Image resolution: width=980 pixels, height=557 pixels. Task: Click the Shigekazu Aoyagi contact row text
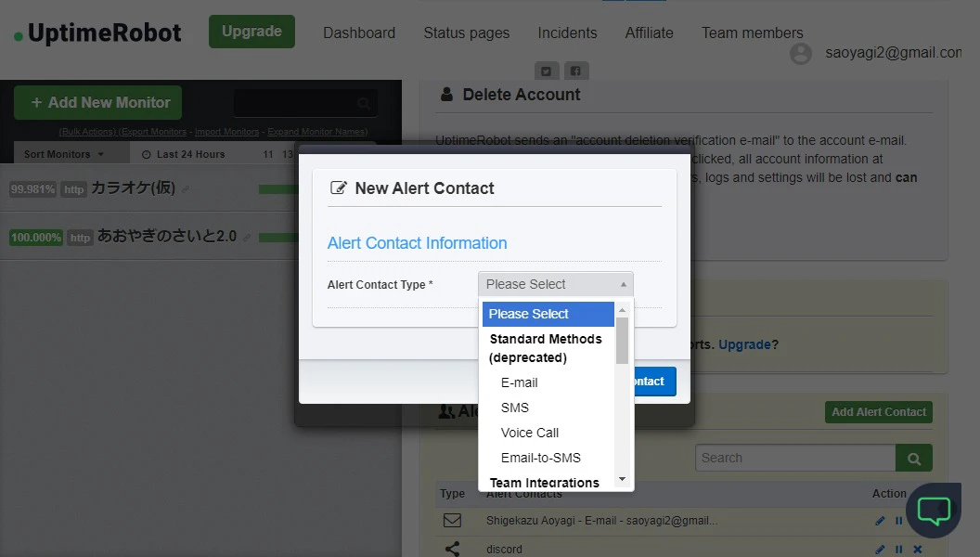click(x=601, y=521)
